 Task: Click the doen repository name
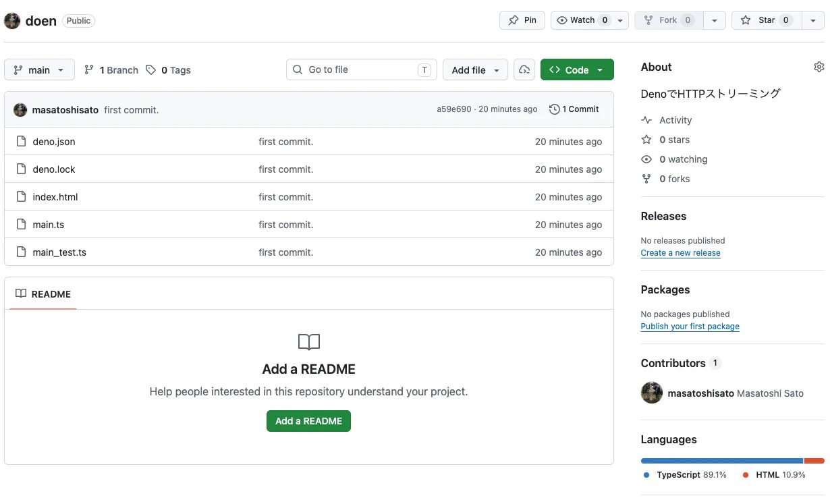40,20
